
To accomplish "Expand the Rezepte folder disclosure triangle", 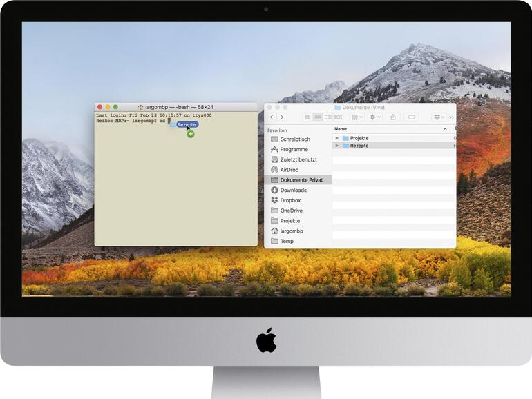I will click(x=337, y=146).
